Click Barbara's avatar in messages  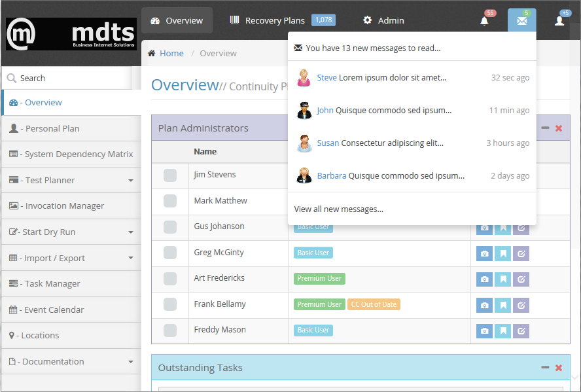pyautogui.click(x=304, y=175)
